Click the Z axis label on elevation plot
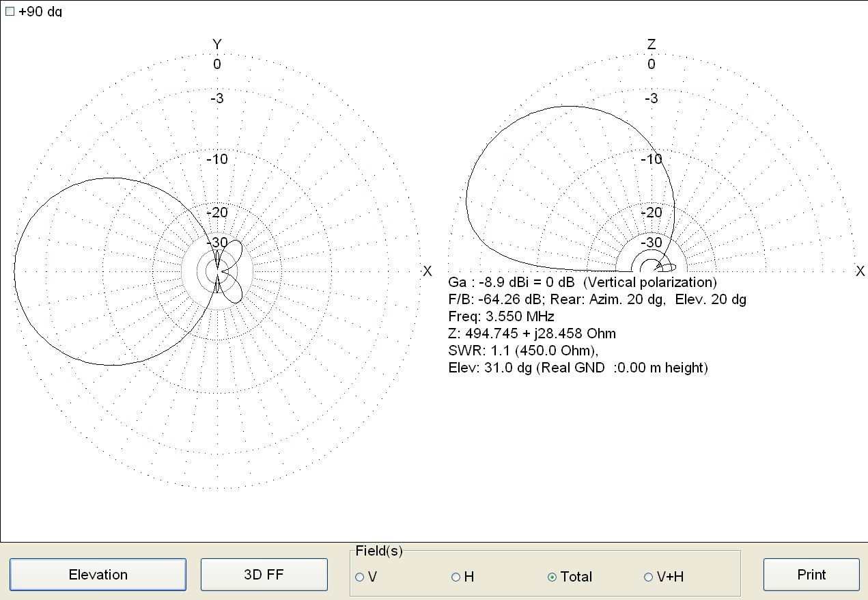 point(652,45)
